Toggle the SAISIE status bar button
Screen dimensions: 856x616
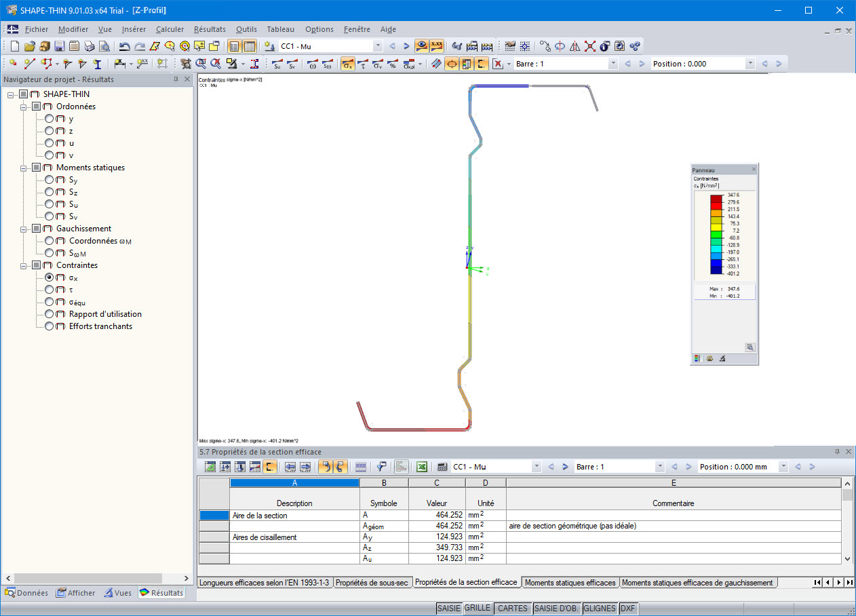coord(448,609)
